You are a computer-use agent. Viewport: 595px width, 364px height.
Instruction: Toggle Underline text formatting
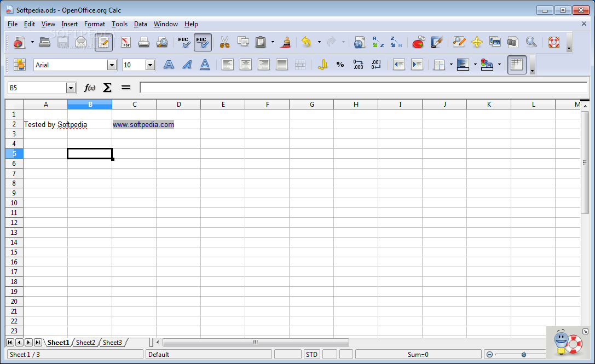[x=205, y=65]
